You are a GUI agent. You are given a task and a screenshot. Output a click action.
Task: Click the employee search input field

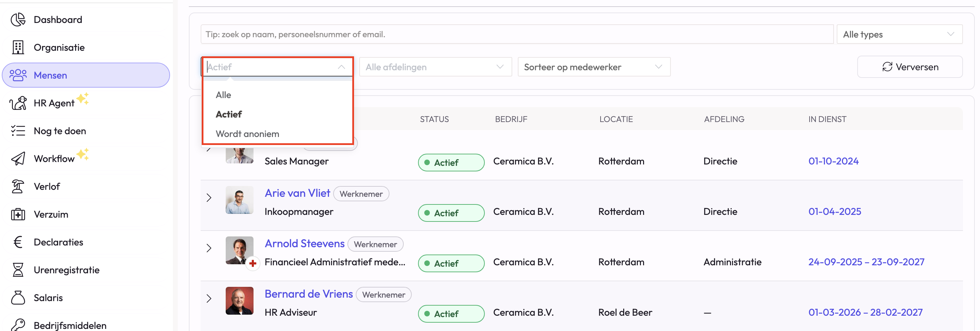[x=517, y=34]
